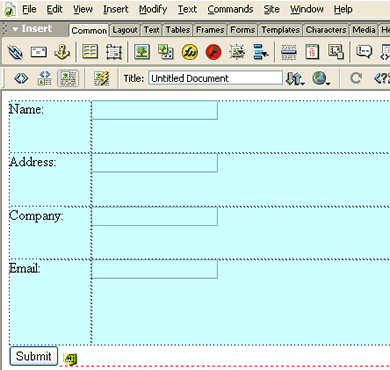
Task: Insert a Flash movie
Action: pos(213,52)
